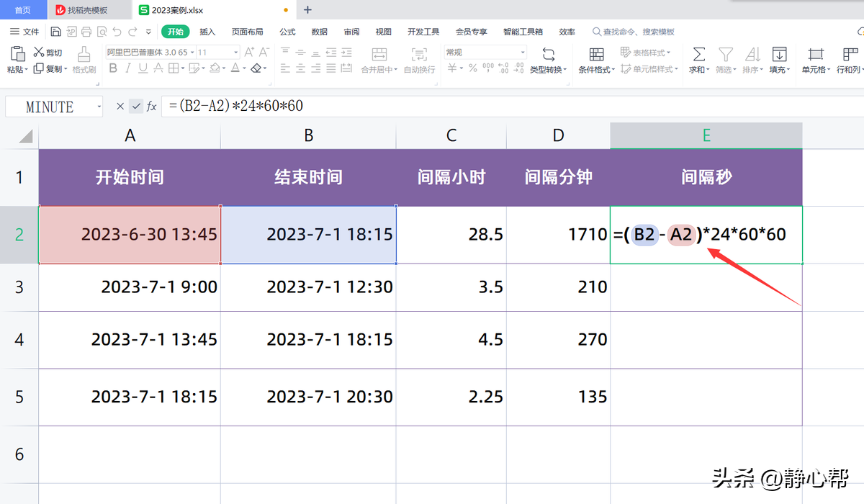This screenshot has width=864, height=504.
Task: Click the formula bar input field
Action: pyautogui.click(x=511, y=107)
